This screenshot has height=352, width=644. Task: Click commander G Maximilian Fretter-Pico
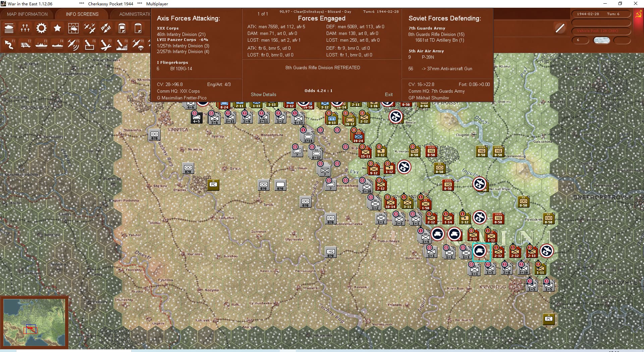point(182,98)
